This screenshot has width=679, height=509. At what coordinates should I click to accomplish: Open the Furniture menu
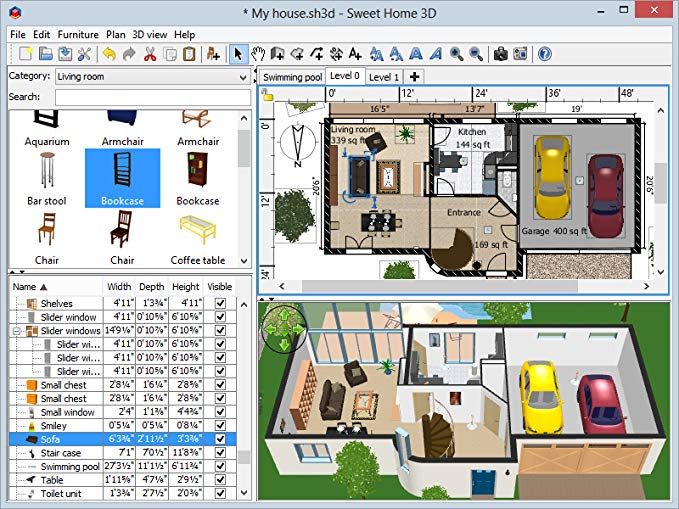(x=78, y=35)
